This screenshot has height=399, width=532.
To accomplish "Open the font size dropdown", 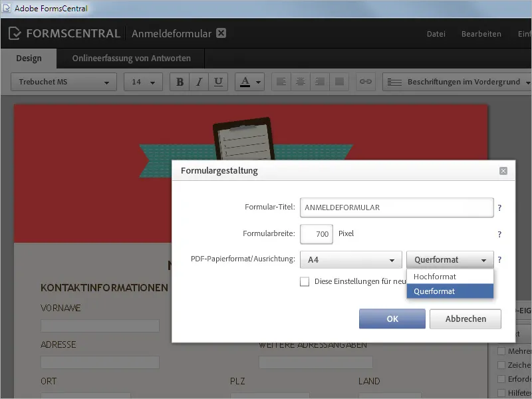I will [142, 81].
